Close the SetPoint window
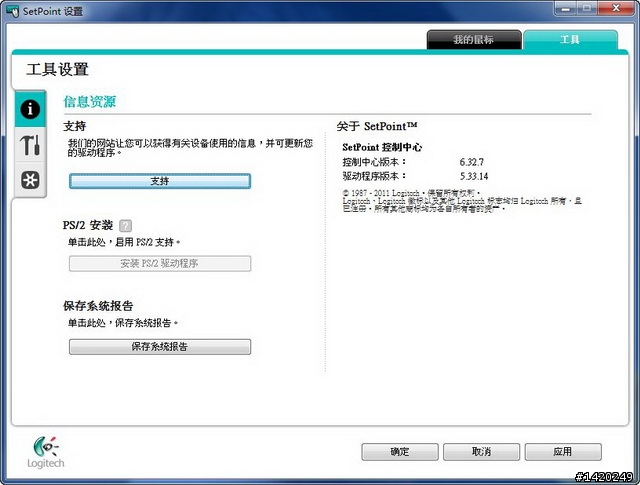 pyautogui.click(x=616, y=9)
